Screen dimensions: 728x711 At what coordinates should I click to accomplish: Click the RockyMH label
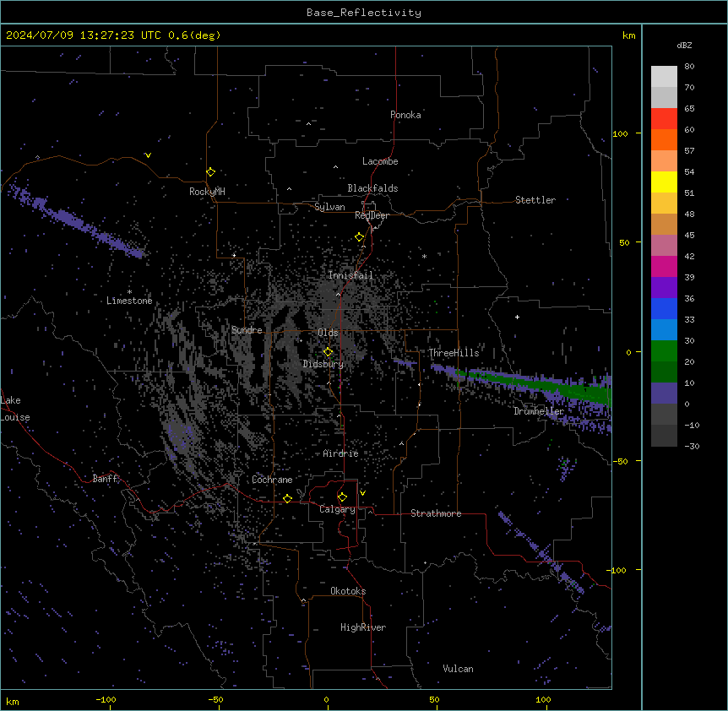click(x=207, y=191)
